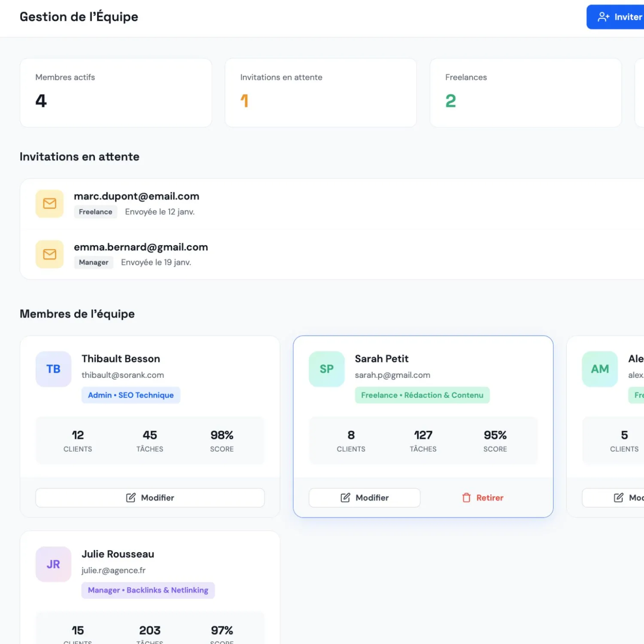Click Sarah's 127 tâches value
Viewport: 644px width, 644px height.
[423, 435]
